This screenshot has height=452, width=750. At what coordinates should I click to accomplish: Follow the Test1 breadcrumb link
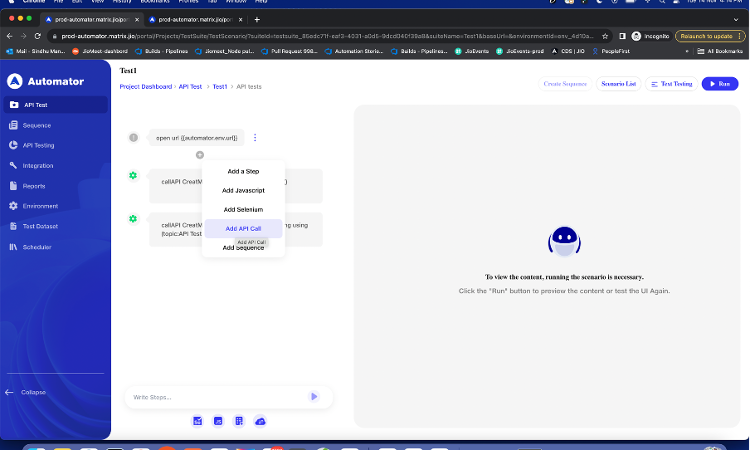pos(220,87)
